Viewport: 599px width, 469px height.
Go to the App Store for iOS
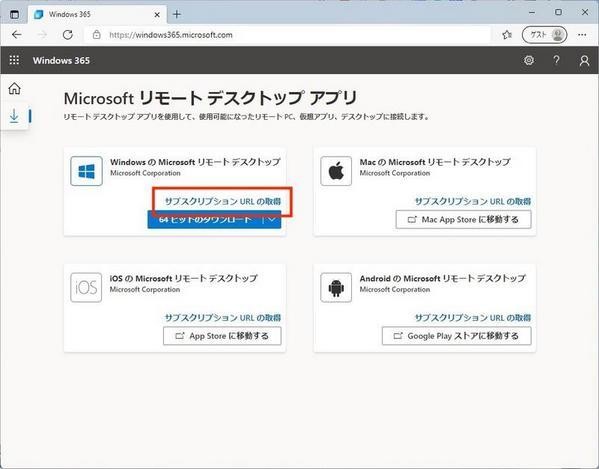[x=222, y=336]
